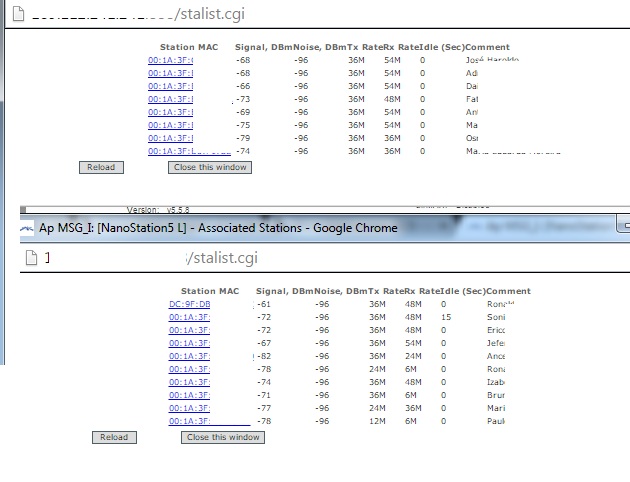Open the MAC link for the Soni row
Screen dimensions: 630x482
click(x=190, y=317)
